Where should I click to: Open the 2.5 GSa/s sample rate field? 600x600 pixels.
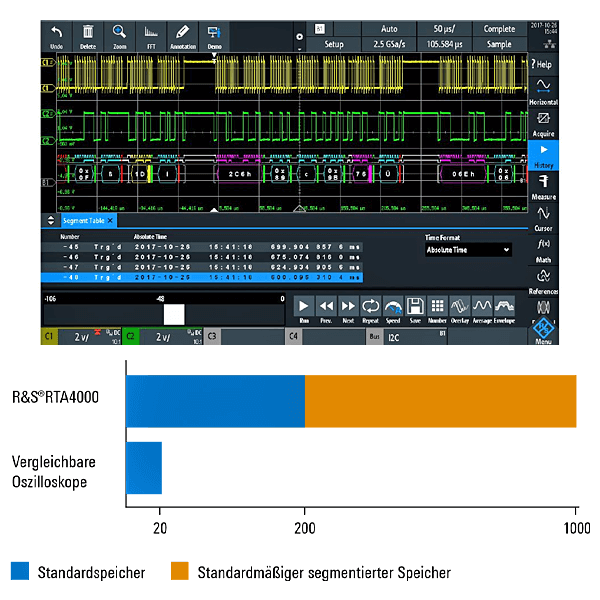click(389, 44)
